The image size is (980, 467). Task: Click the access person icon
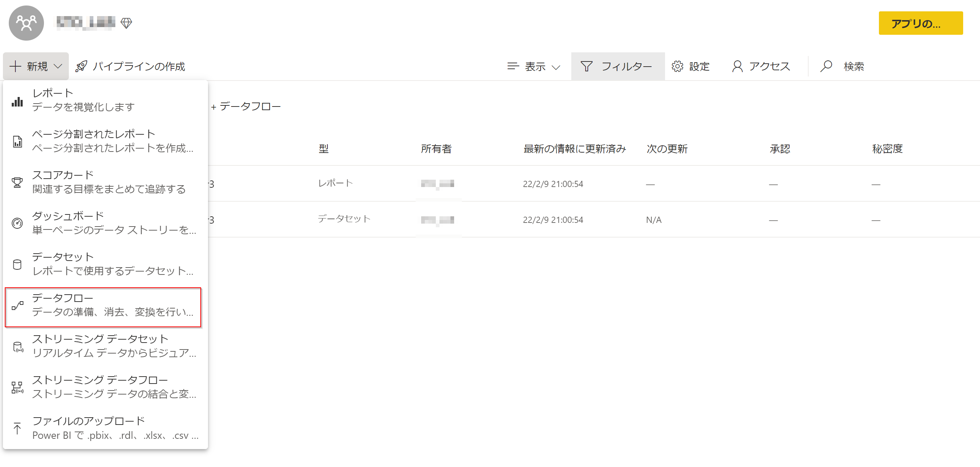[x=737, y=66]
